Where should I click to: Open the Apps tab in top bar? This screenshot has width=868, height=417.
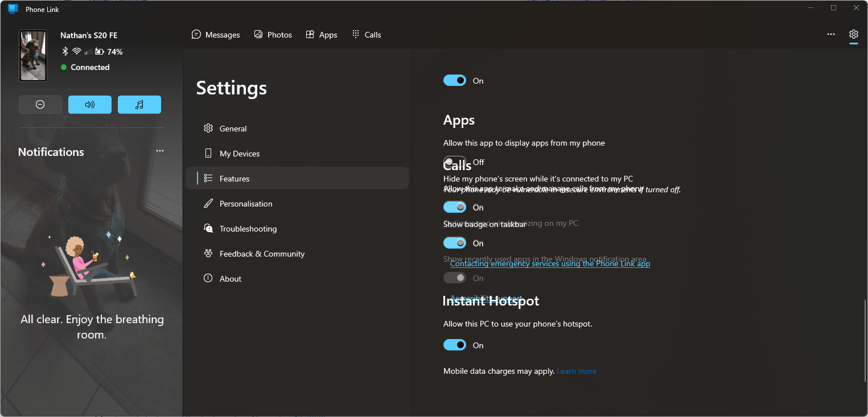click(x=322, y=35)
